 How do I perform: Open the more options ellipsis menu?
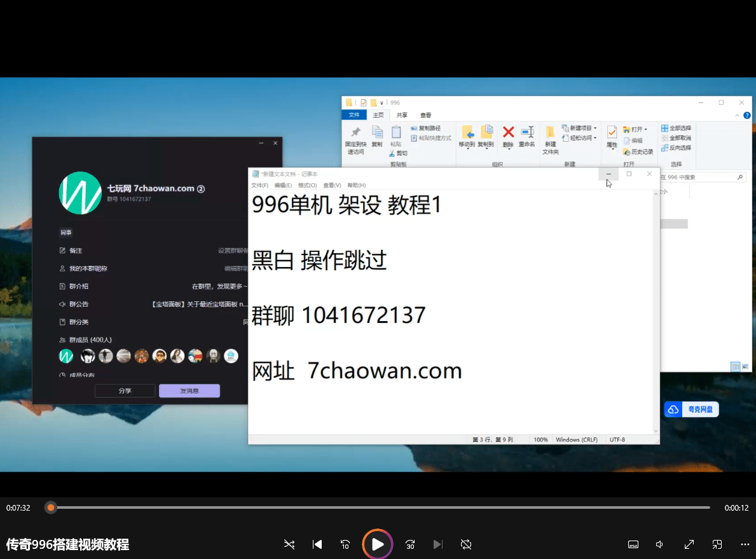745,544
